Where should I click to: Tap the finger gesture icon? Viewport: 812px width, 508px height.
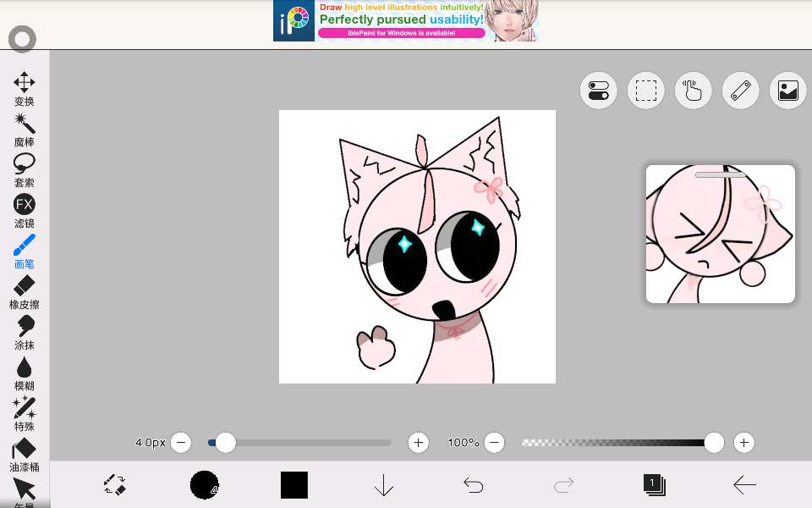tap(693, 91)
